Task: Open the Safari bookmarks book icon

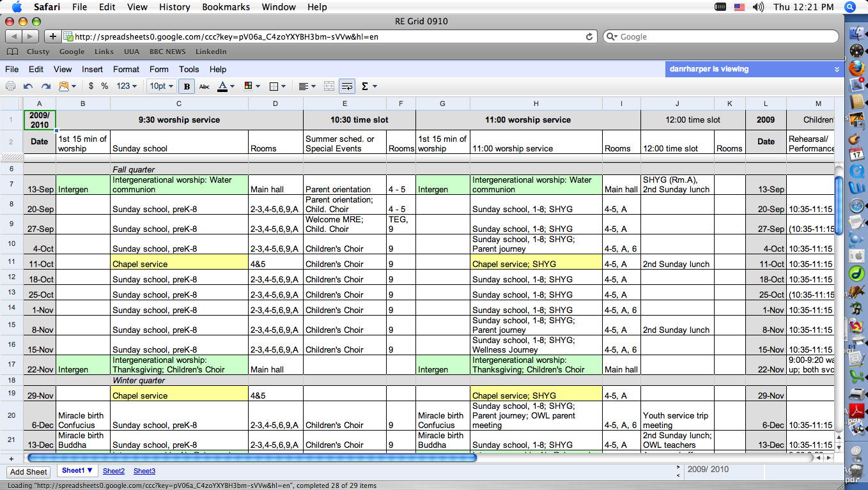Action: tap(12, 52)
